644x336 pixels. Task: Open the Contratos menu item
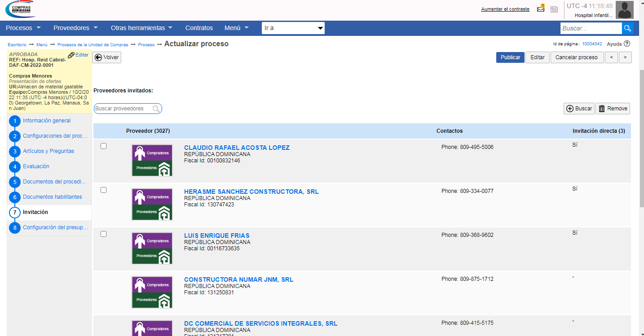(x=199, y=28)
